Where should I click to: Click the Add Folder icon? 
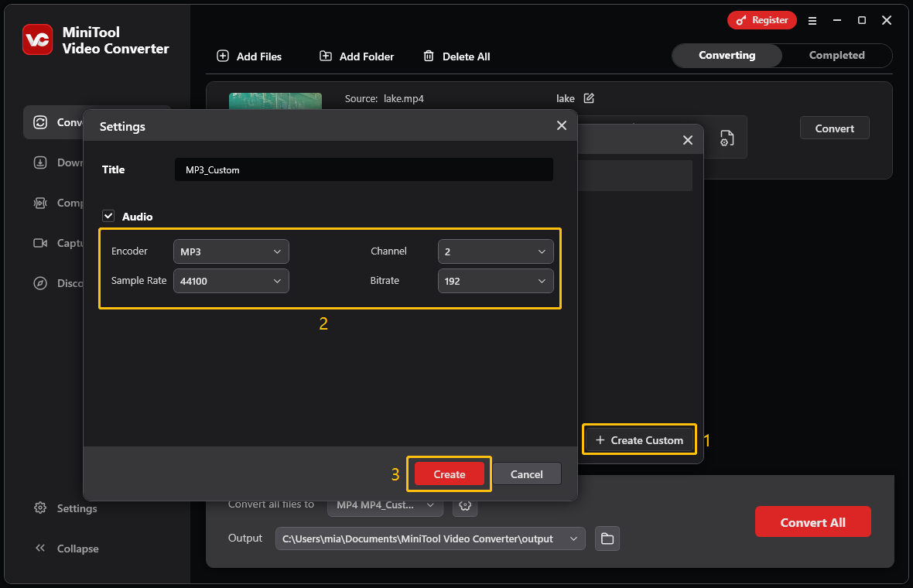[x=326, y=56]
